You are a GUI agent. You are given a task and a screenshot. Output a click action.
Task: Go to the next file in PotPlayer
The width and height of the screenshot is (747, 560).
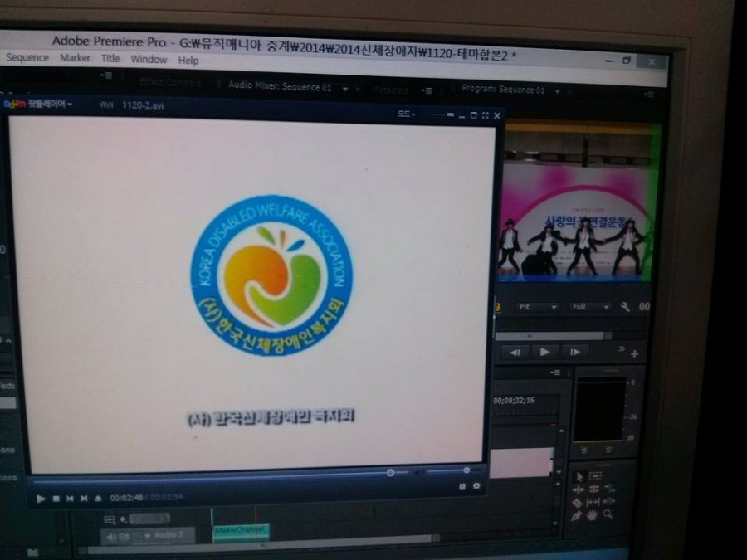84,499
